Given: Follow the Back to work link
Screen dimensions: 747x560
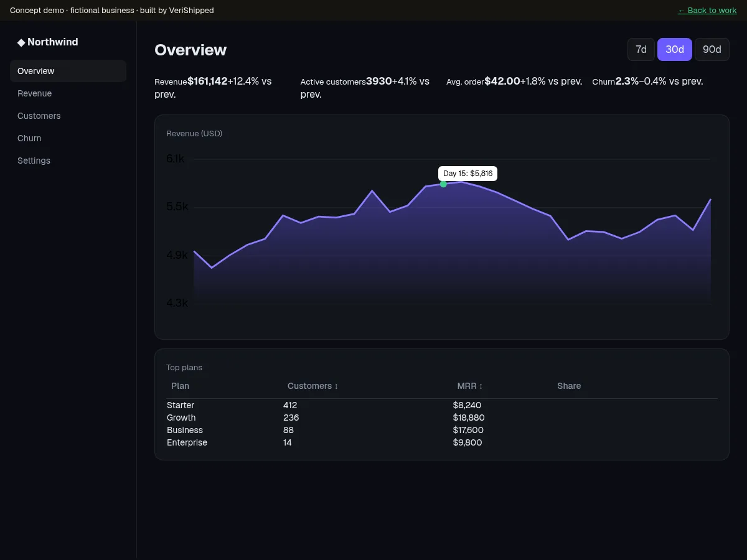Looking at the screenshot, I should coord(707,11).
